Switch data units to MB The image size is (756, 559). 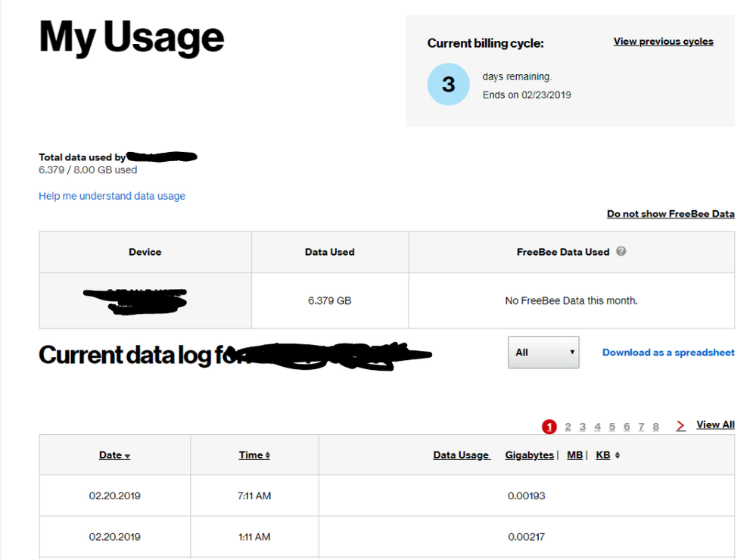coord(574,455)
